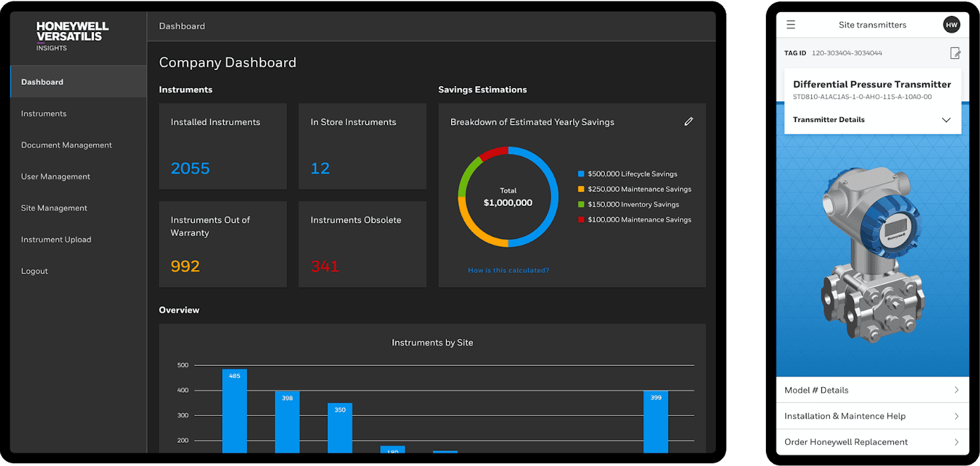Click the Company Dashboard heading

click(x=227, y=63)
